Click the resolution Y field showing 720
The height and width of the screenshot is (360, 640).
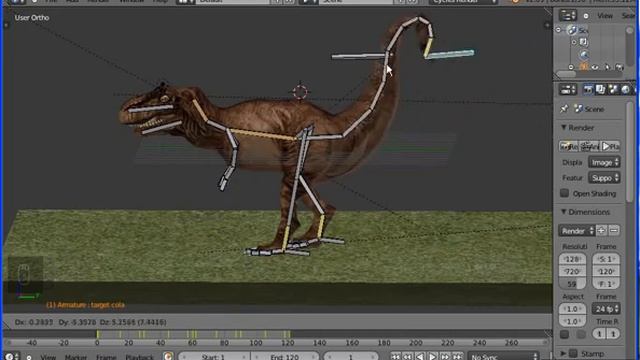click(x=572, y=271)
